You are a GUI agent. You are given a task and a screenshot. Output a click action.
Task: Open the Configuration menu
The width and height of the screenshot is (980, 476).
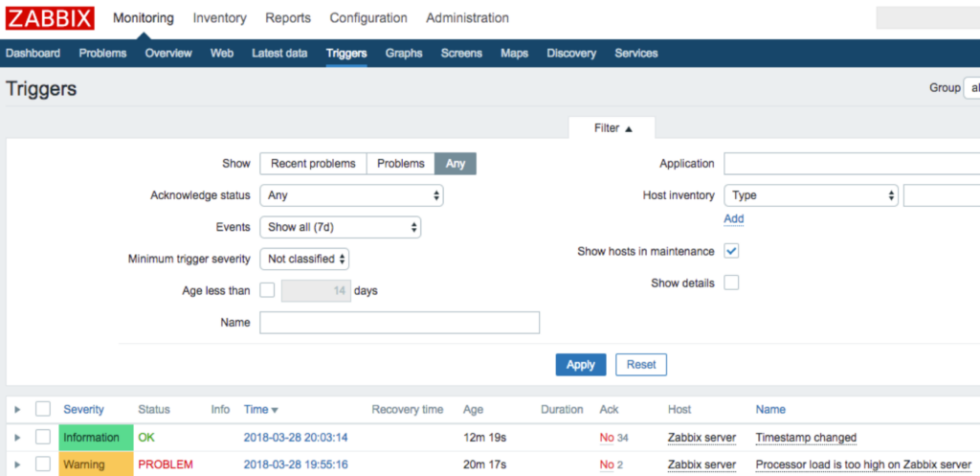click(368, 18)
